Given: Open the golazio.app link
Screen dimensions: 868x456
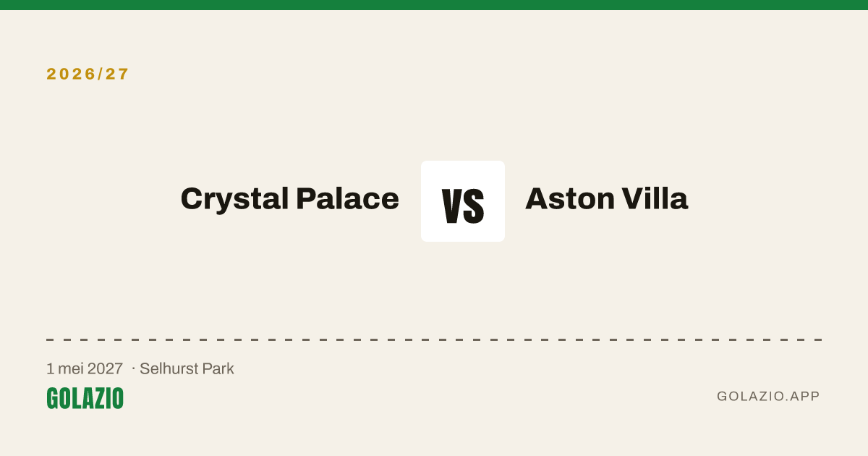Looking at the screenshot, I should pyautogui.click(x=768, y=396).
